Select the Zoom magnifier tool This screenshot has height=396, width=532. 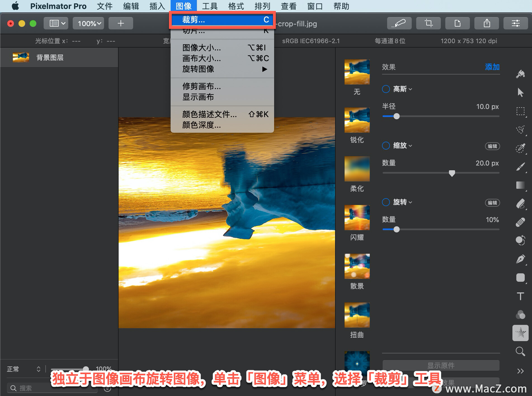[x=520, y=351]
